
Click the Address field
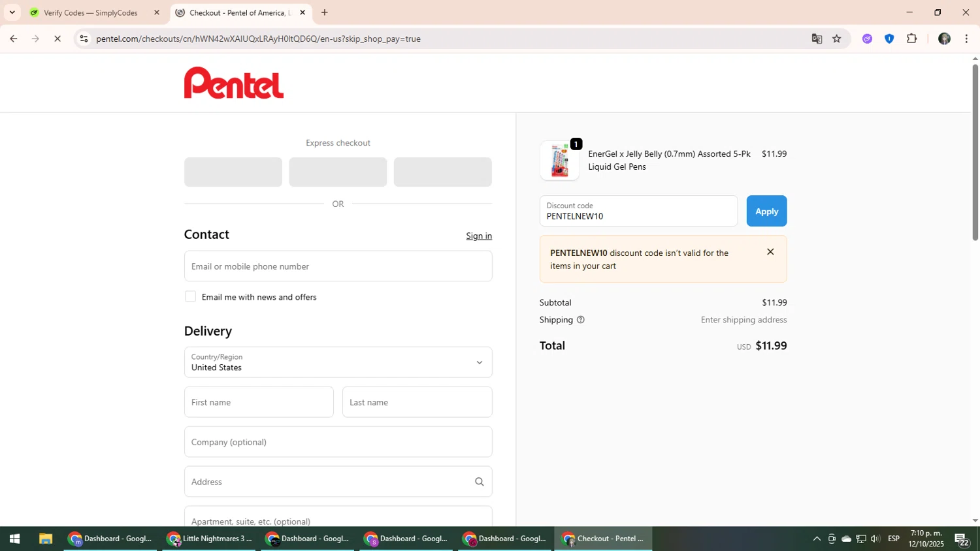point(338,482)
